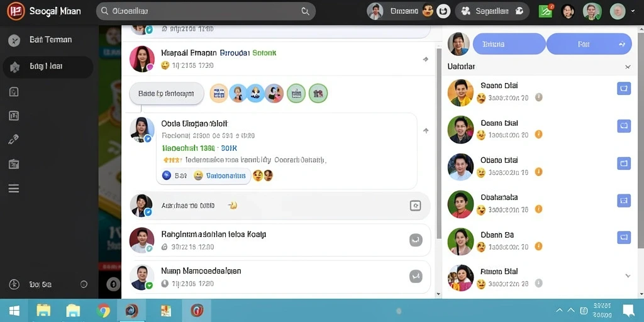Viewport: 644px width, 322px height.
Task: Expand the Rtnoto Blal contact chevron
Action: coord(628,275)
